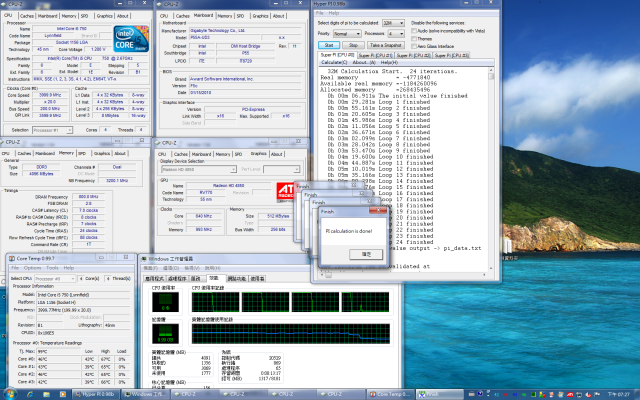
Task: Open About tab in CPU-Z Graphics window
Action: click(277, 154)
